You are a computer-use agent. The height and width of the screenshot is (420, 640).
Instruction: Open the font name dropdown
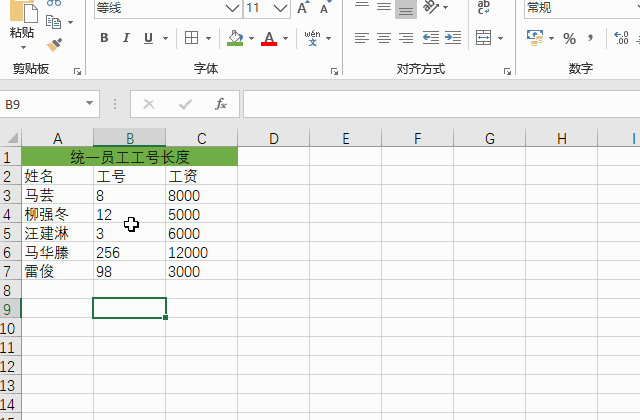pos(232,8)
